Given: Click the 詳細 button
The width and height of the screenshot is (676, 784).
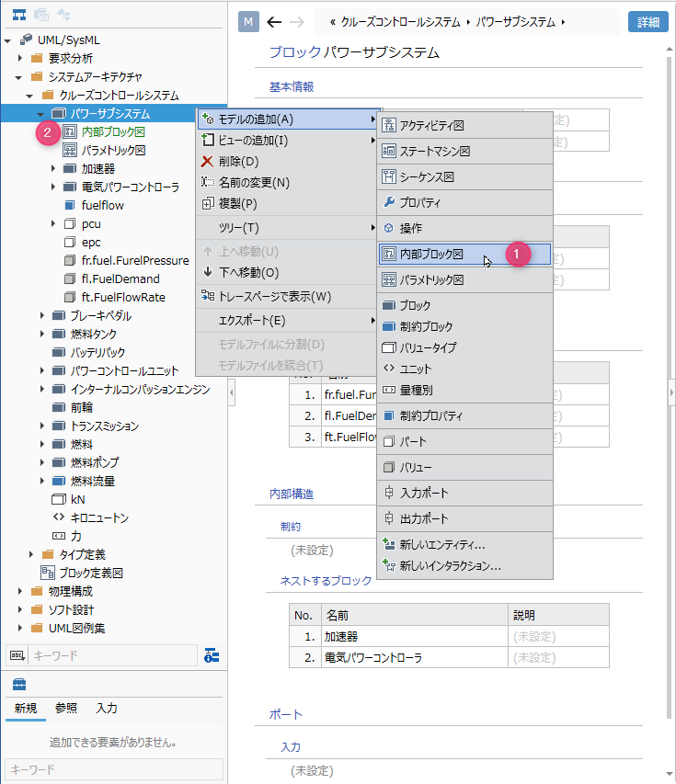Looking at the screenshot, I should click(648, 22).
